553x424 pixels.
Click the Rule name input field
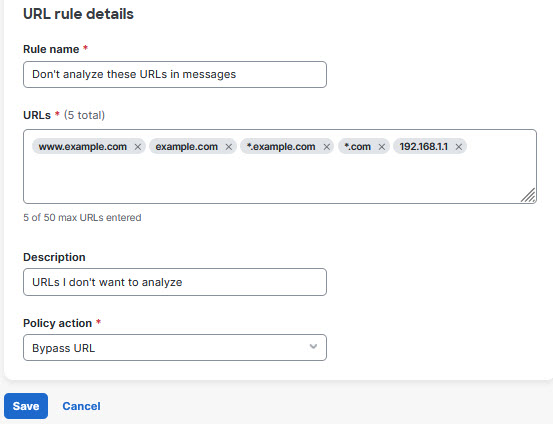pyautogui.click(x=175, y=74)
